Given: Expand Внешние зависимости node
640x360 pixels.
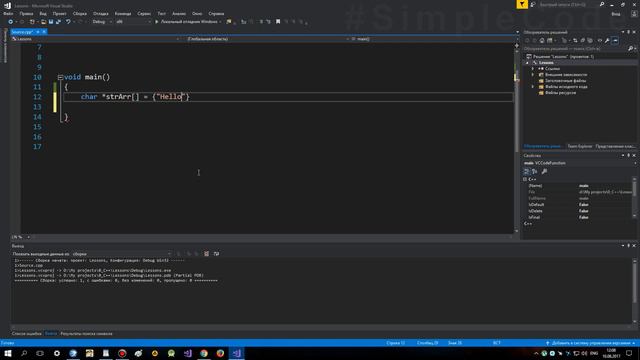Looking at the screenshot, I should point(533,75).
